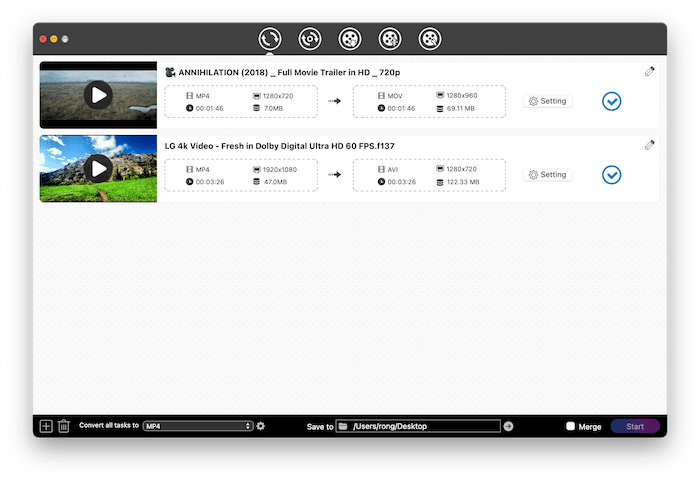Click the add file plus icon
This screenshot has width=700, height=481.
pos(46,426)
